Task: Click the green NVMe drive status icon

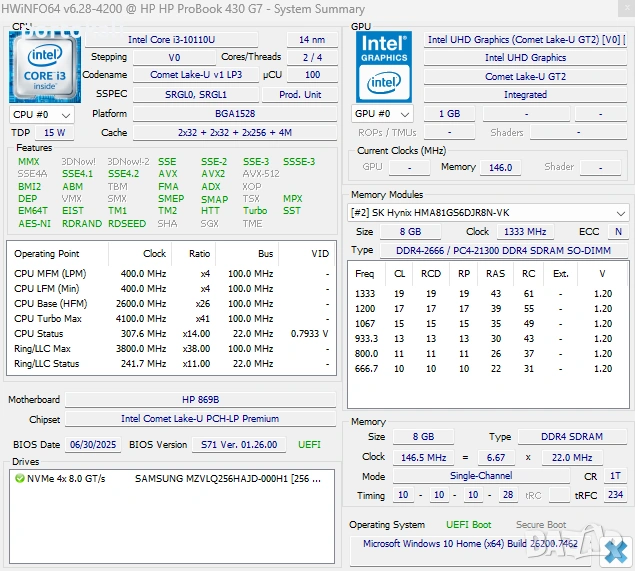Action: pos(20,479)
